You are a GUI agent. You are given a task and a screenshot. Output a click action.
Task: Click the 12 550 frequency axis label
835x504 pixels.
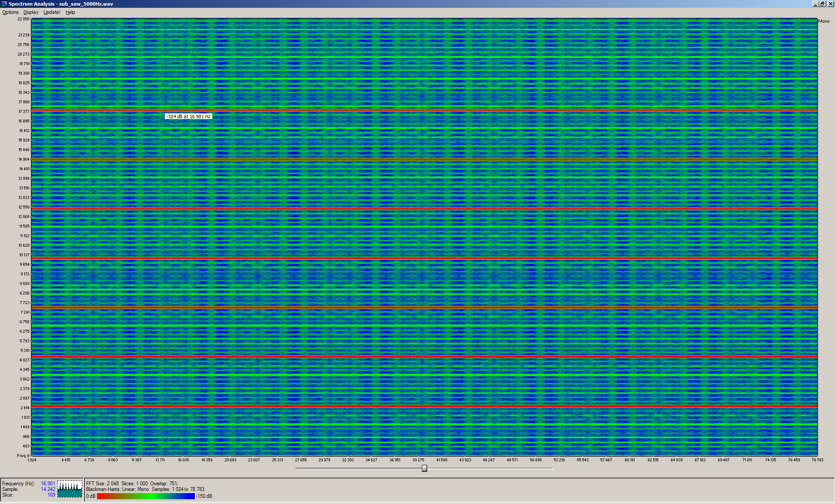24,207
